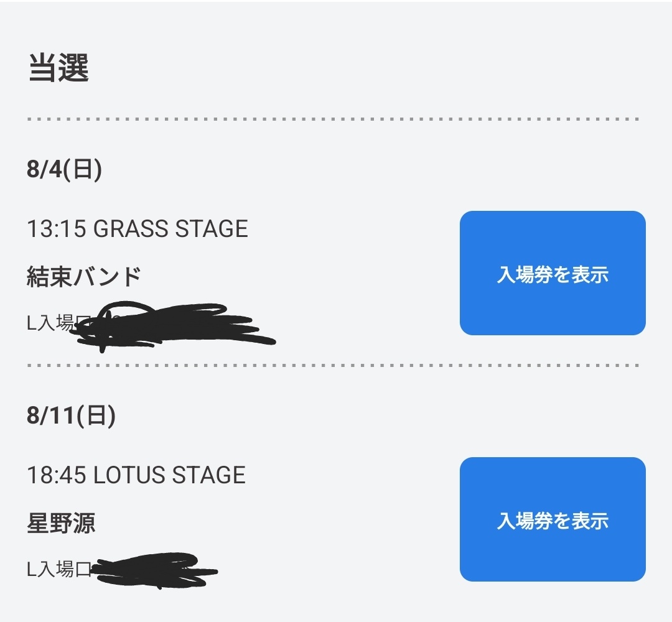Click the dotted divider below the 当選 heading

(x=334, y=119)
